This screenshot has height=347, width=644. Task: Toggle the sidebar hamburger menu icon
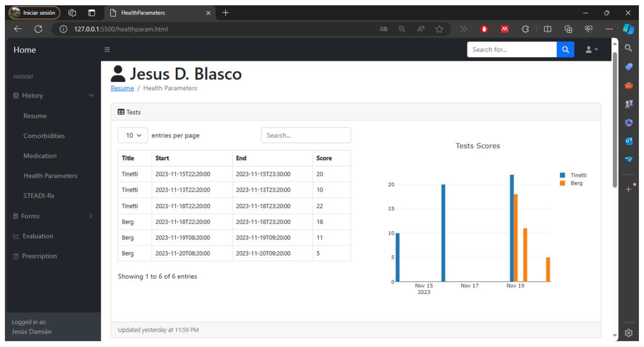107,49
